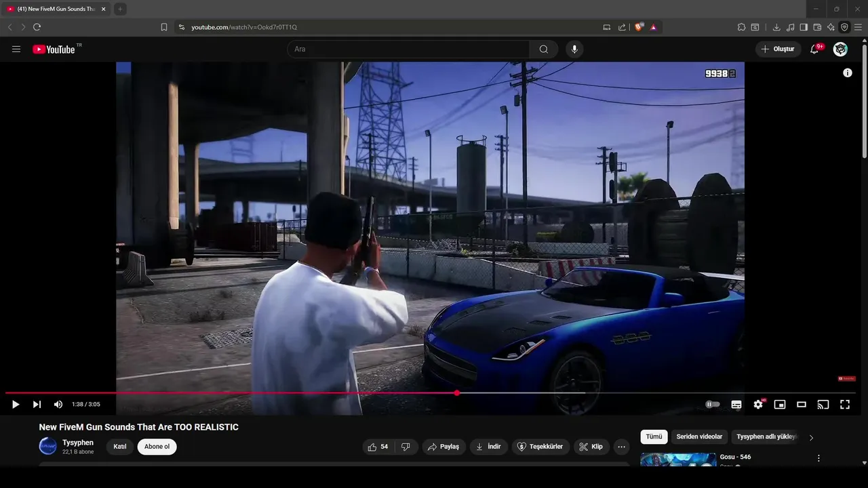Open more actions three-dot menu
This screenshot has width=868, height=488.
(x=621, y=447)
